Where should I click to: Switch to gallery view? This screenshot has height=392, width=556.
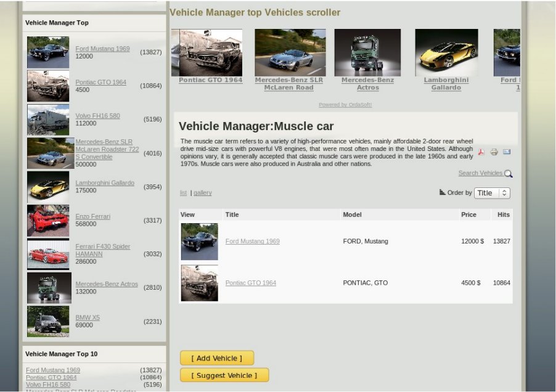pyautogui.click(x=202, y=193)
